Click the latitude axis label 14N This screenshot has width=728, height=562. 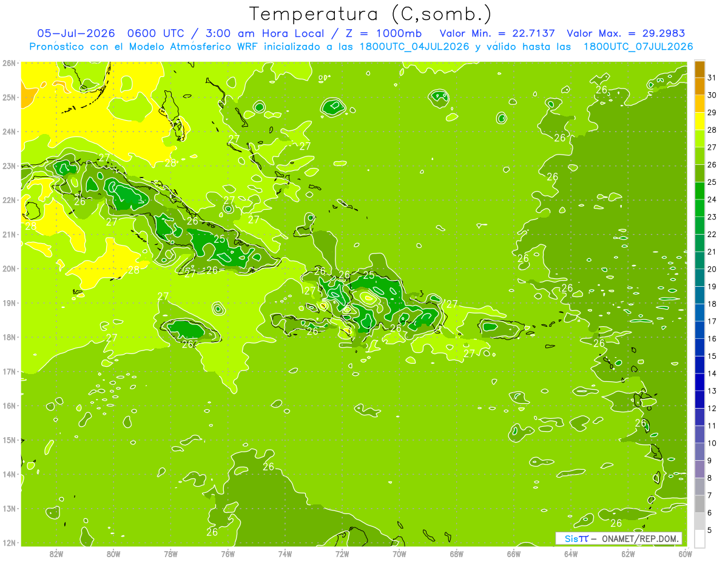tap(9, 474)
